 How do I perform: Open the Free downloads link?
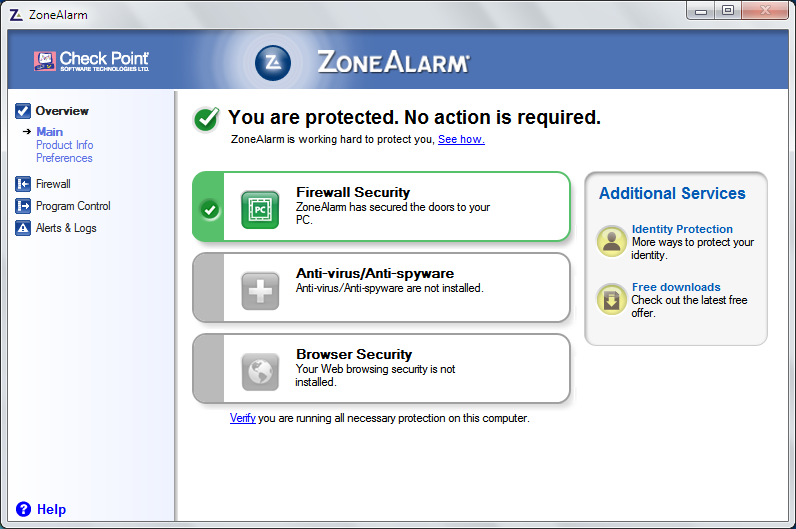coord(676,287)
